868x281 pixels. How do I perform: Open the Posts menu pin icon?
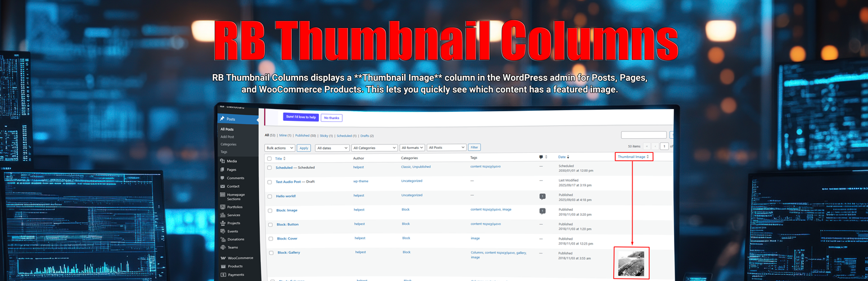pos(222,119)
